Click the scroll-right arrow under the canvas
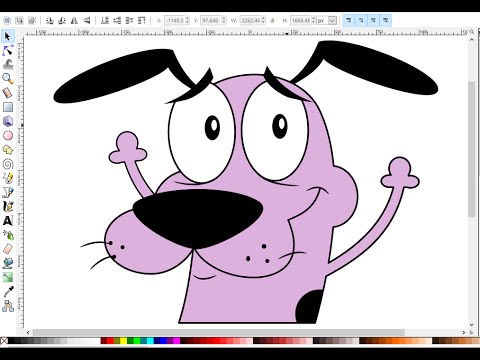Screen dimensions: 480x360 464,332
